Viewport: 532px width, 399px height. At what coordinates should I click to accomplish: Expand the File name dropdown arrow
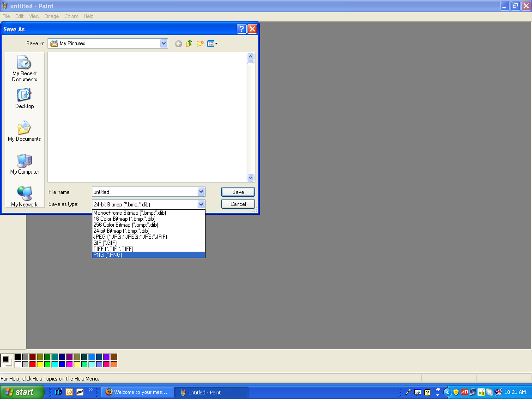(201, 192)
